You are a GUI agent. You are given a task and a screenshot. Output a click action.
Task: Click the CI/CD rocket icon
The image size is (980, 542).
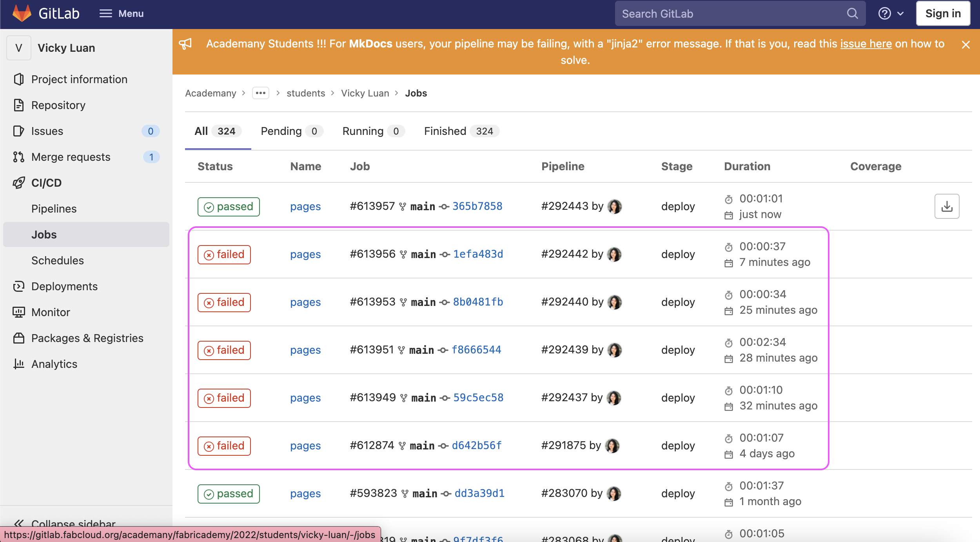click(18, 183)
